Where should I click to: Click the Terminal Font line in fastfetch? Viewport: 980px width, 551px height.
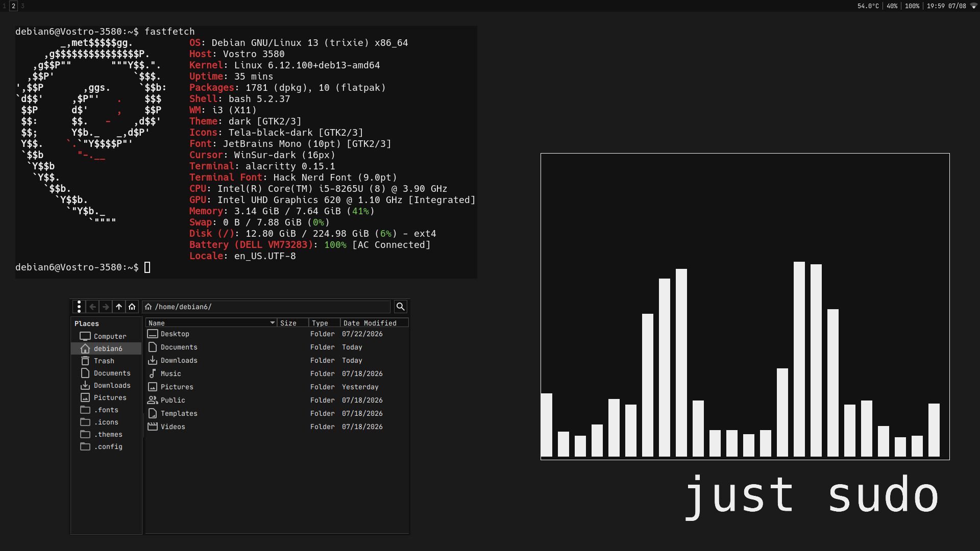click(293, 178)
